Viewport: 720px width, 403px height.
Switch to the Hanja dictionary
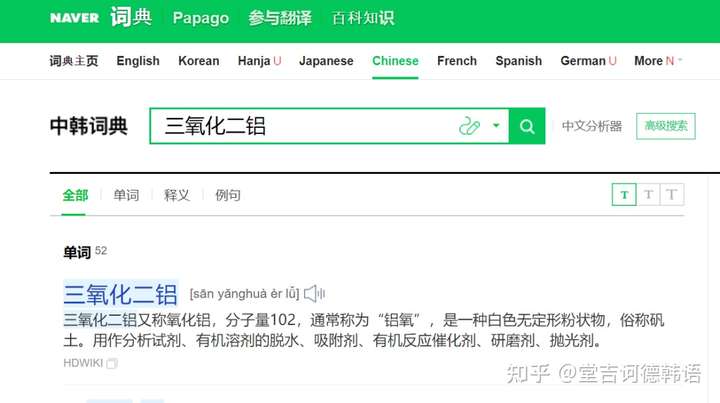(259, 61)
